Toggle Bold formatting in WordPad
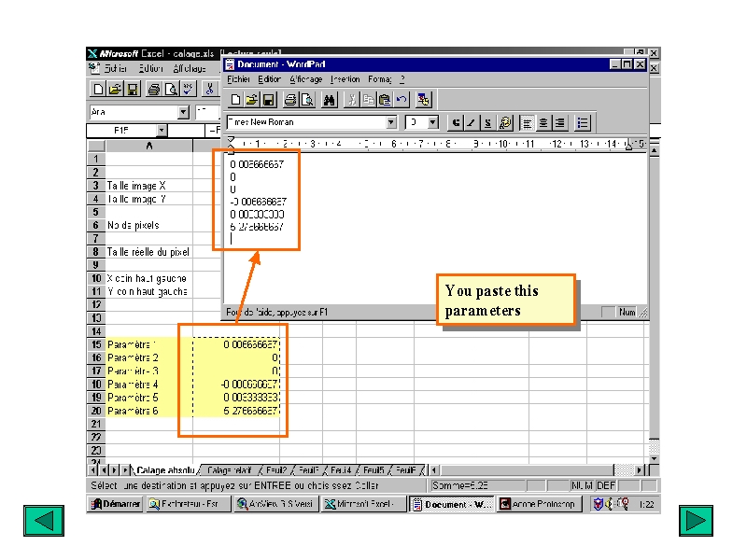This screenshot has height=560, width=747. tap(456, 123)
